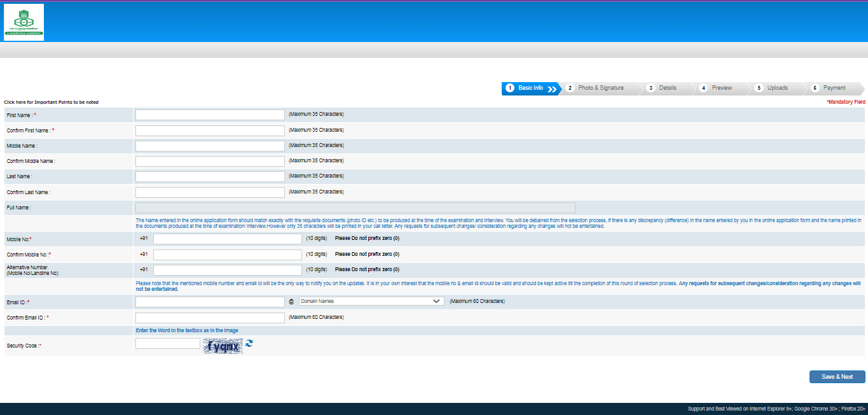Open the Preview step tab
This screenshot has height=415, width=868.
point(721,88)
